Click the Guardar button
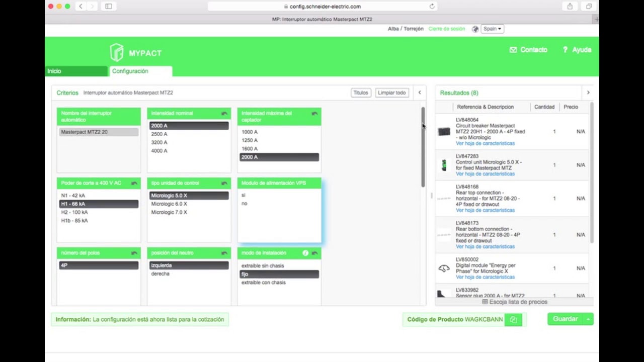 point(566,319)
